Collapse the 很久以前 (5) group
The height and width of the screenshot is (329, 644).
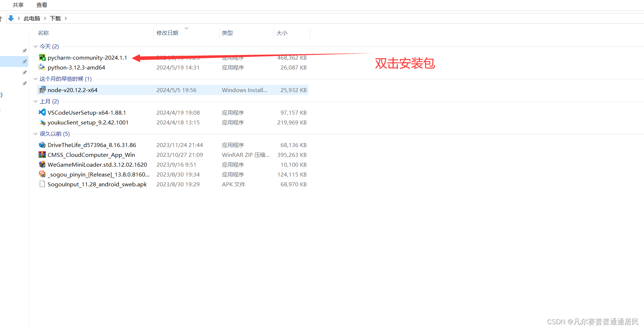(x=35, y=134)
